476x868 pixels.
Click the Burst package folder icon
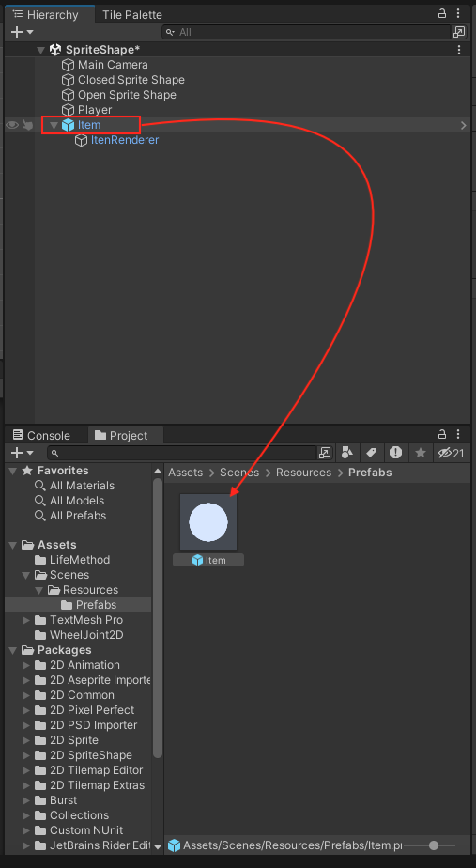(40, 800)
